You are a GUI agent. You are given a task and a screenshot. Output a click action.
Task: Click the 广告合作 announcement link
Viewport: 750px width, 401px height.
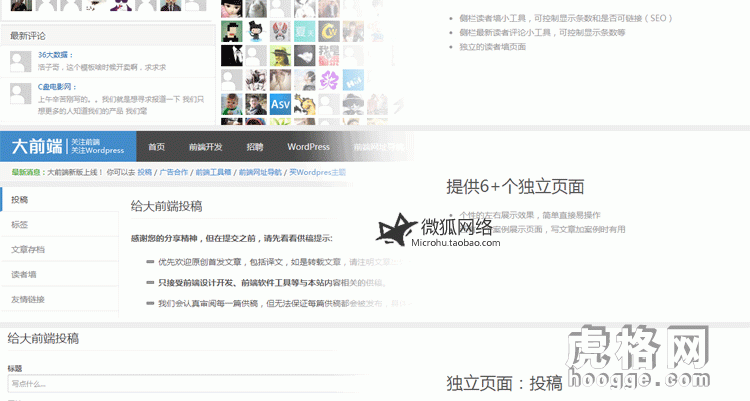pyautogui.click(x=174, y=172)
